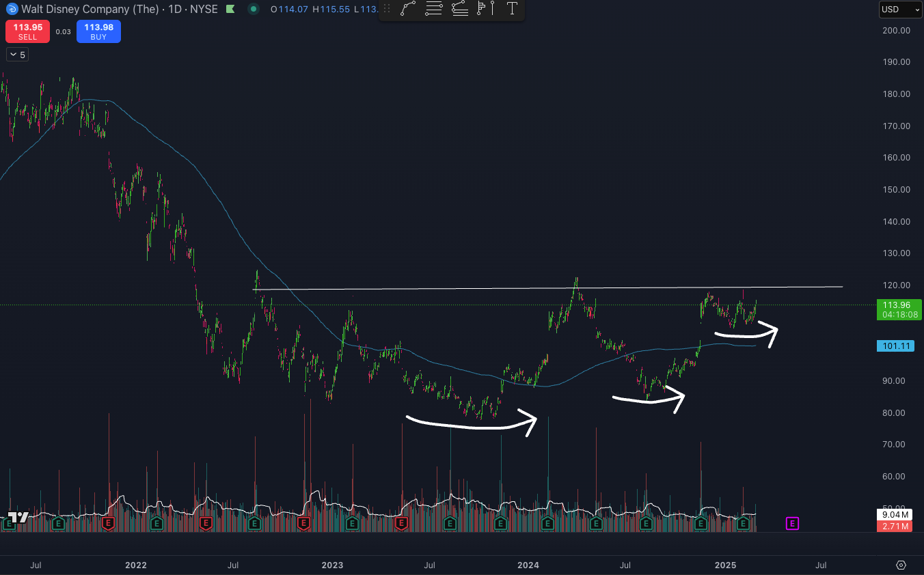
Task: Open the USD currency dropdown
Action: [x=899, y=9]
